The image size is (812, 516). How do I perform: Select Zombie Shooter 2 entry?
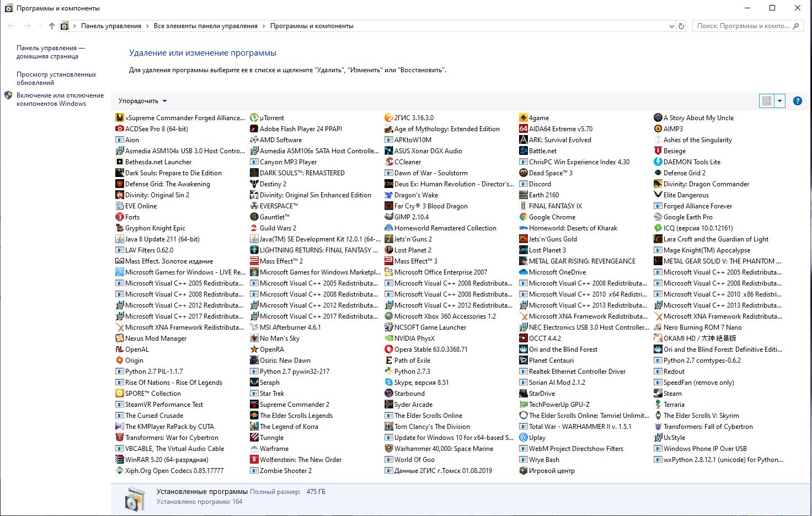point(281,470)
